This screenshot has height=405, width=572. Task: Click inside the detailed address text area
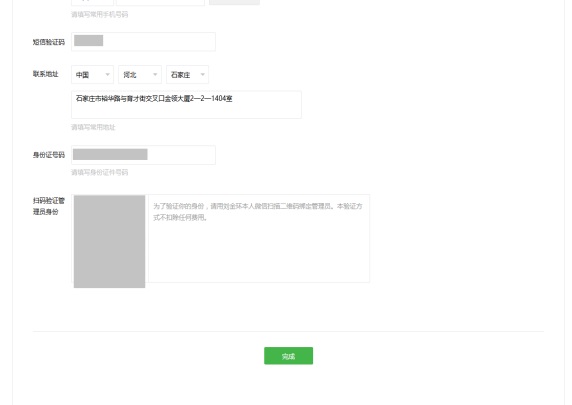coord(186,105)
